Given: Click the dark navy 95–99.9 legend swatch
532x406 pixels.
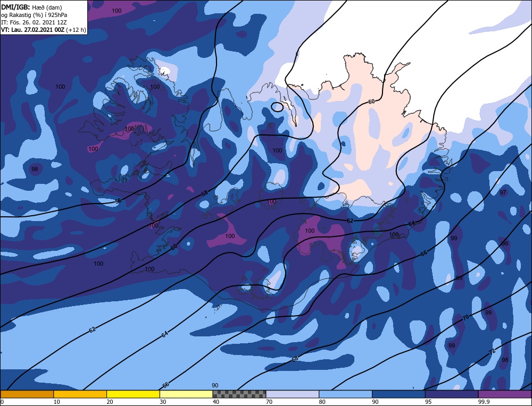Looking at the screenshot, I should [452, 394].
